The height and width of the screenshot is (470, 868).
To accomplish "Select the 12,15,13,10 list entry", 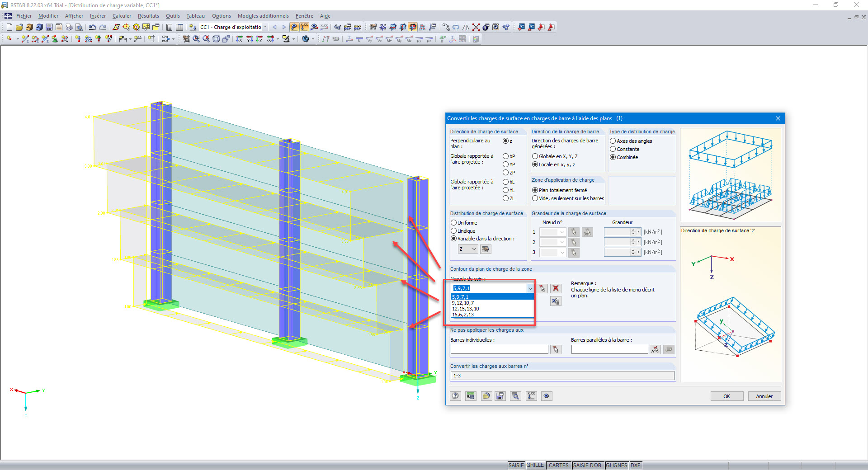I will click(492, 309).
